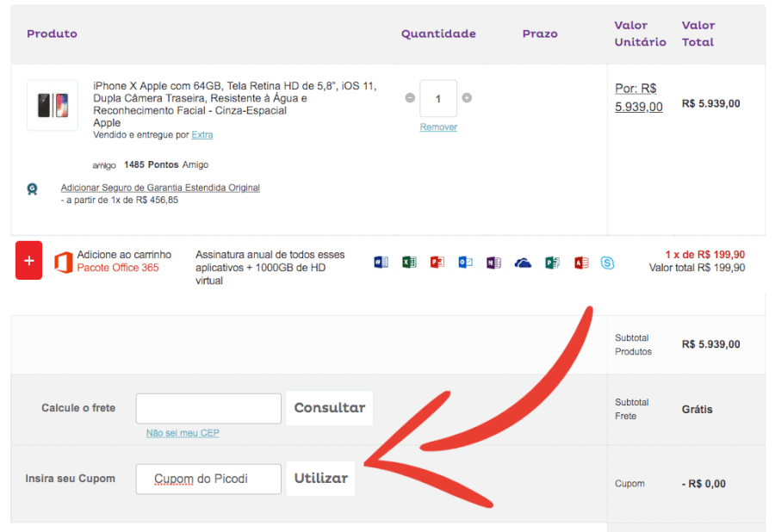Click the OneDrive cloud icon
Image resolution: width=775 pixels, height=532 pixels.
coord(523,263)
